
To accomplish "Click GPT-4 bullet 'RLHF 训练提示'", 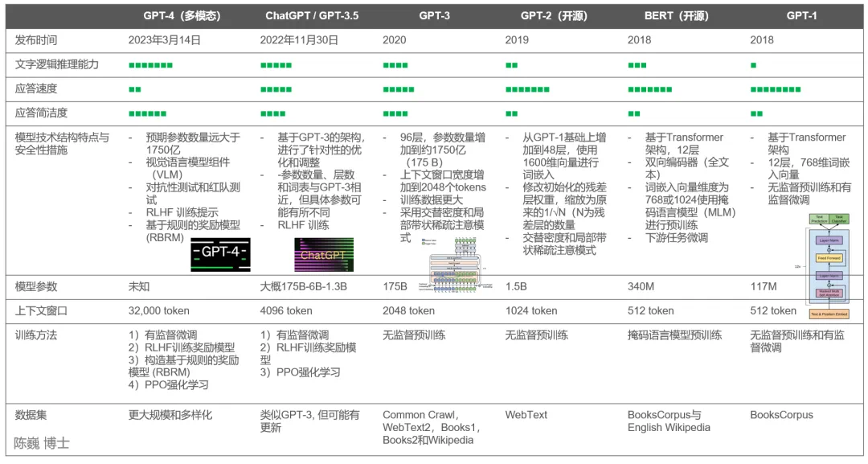I will (182, 212).
